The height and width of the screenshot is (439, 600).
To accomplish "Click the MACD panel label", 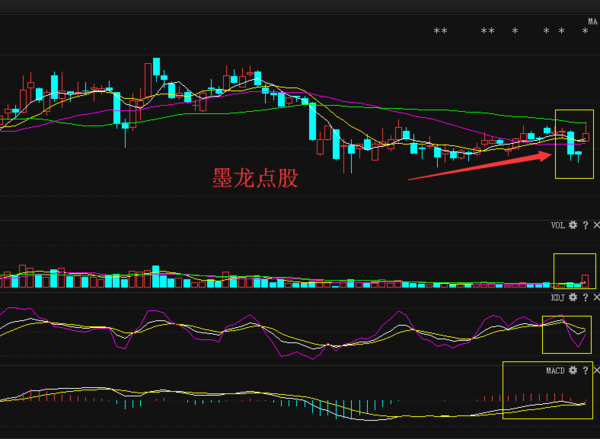I will click(x=555, y=370).
